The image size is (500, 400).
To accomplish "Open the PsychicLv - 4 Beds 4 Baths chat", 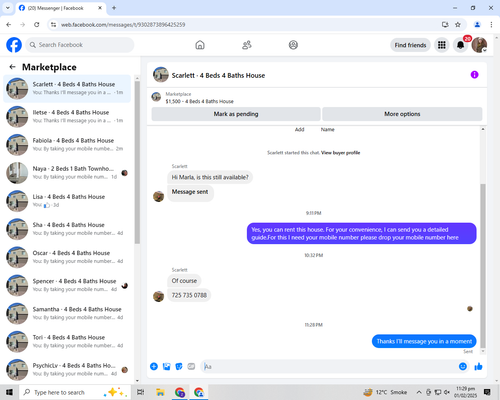I will click(67, 369).
